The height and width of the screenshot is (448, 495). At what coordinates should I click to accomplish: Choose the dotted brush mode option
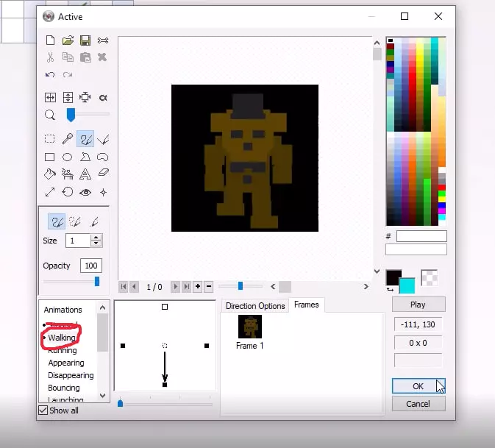(x=75, y=221)
